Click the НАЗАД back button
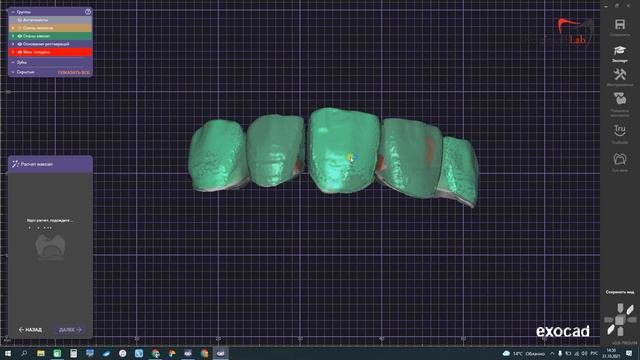The height and width of the screenshot is (360, 640). pos(30,329)
